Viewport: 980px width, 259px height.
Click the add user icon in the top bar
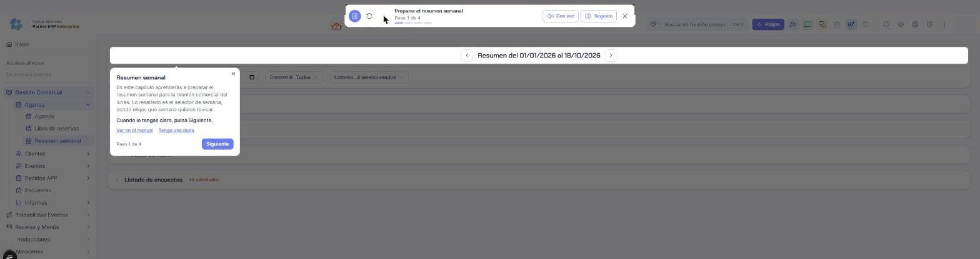coord(792,24)
